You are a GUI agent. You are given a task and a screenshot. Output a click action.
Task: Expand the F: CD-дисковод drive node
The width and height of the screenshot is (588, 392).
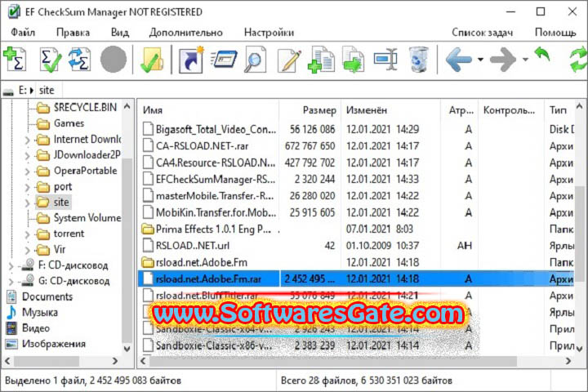point(11,266)
